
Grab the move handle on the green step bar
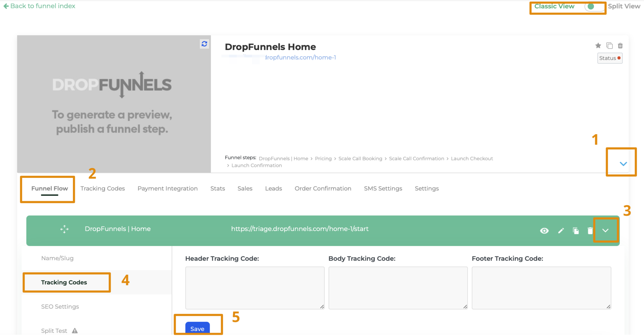click(x=64, y=229)
